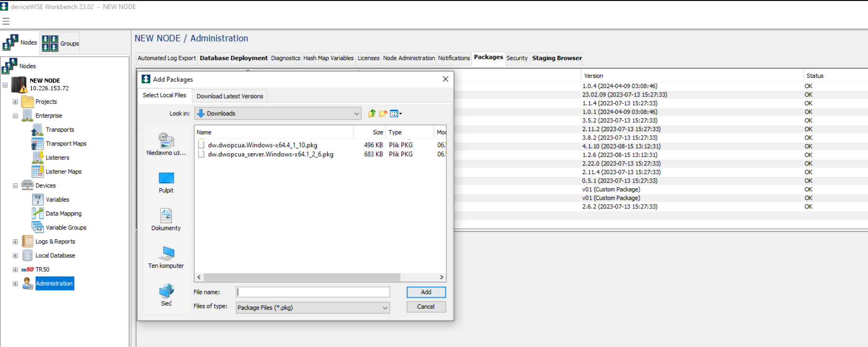Sort packages by the Status column header

835,76
